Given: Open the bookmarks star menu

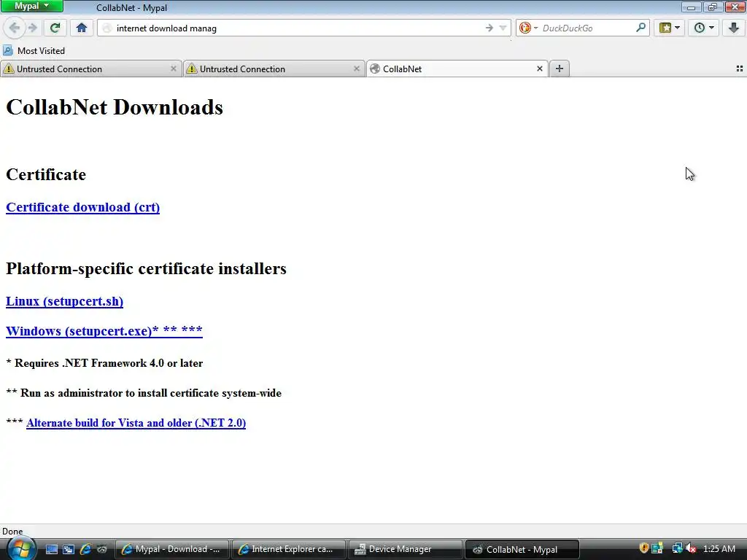Looking at the screenshot, I should click(x=665, y=28).
